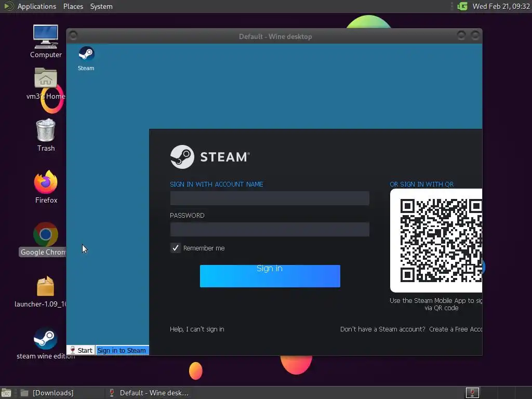Viewport: 532px width, 399px height.
Task: Click the Default - Wine desktop title bar
Action: 275,36
